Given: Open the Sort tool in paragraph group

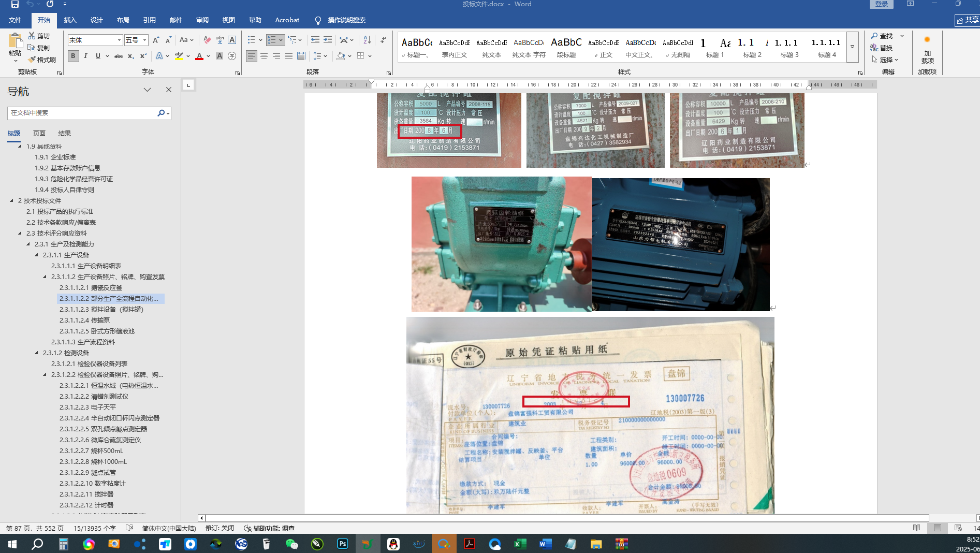Looking at the screenshot, I should pos(367,40).
